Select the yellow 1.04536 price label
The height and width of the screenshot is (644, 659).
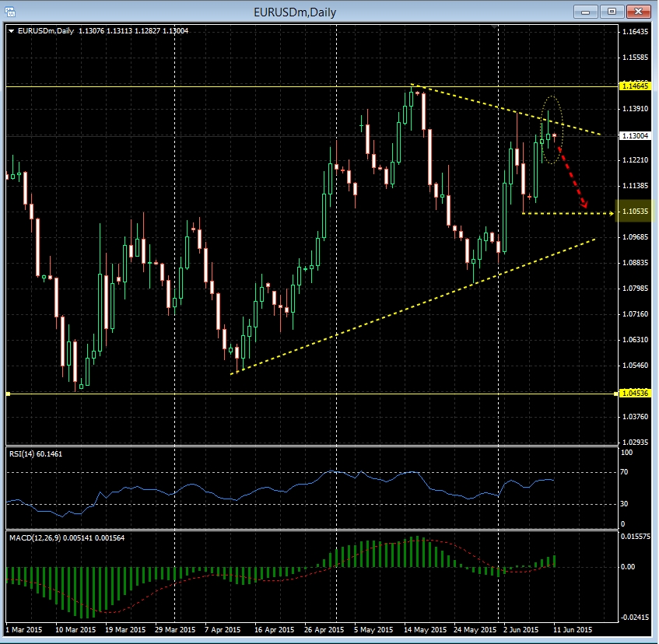coord(636,394)
